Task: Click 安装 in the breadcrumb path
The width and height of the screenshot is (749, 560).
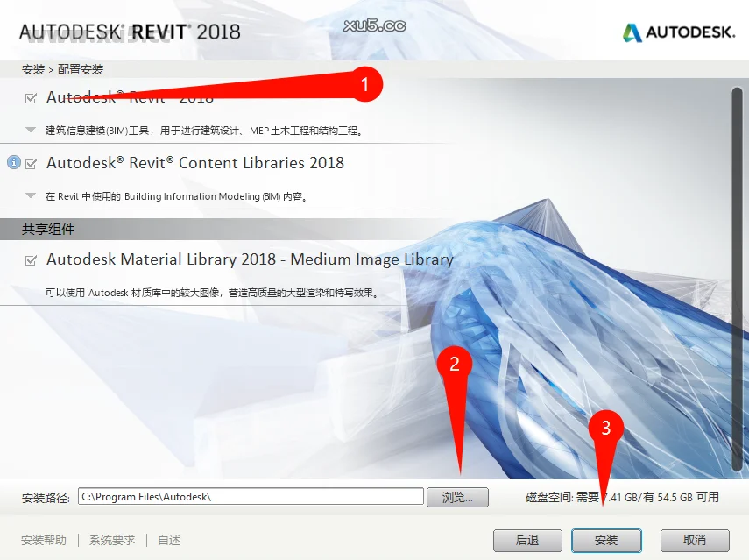Action: click(x=32, y=69)
